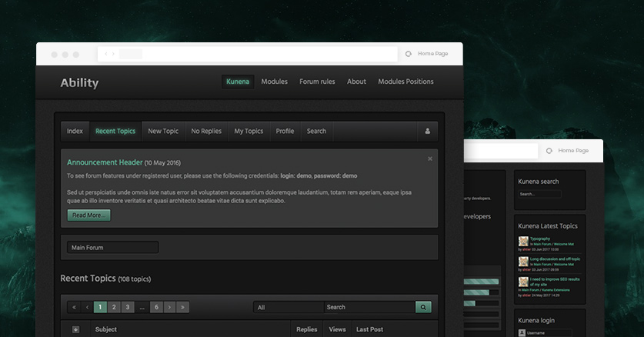The image size is (644, 337).
Task: Click Home Page in the front browser window
Action: (433, 54)
